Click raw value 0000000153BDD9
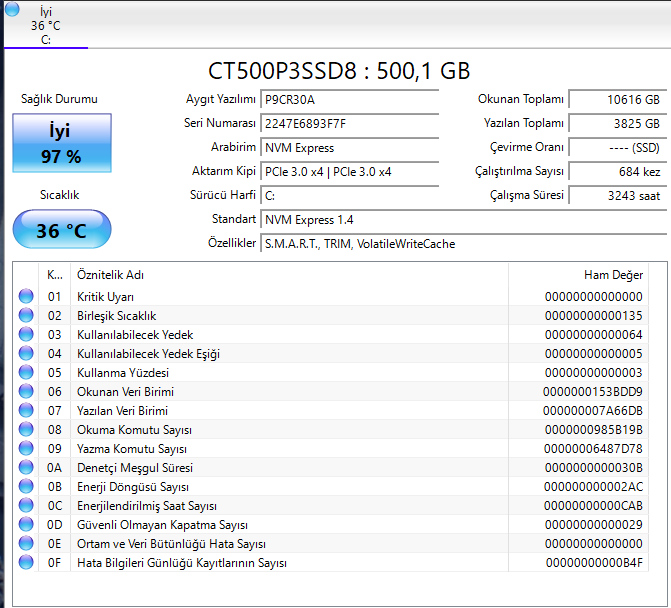The height and width of the screenshot is (608, 671). [x=593, y=391]
